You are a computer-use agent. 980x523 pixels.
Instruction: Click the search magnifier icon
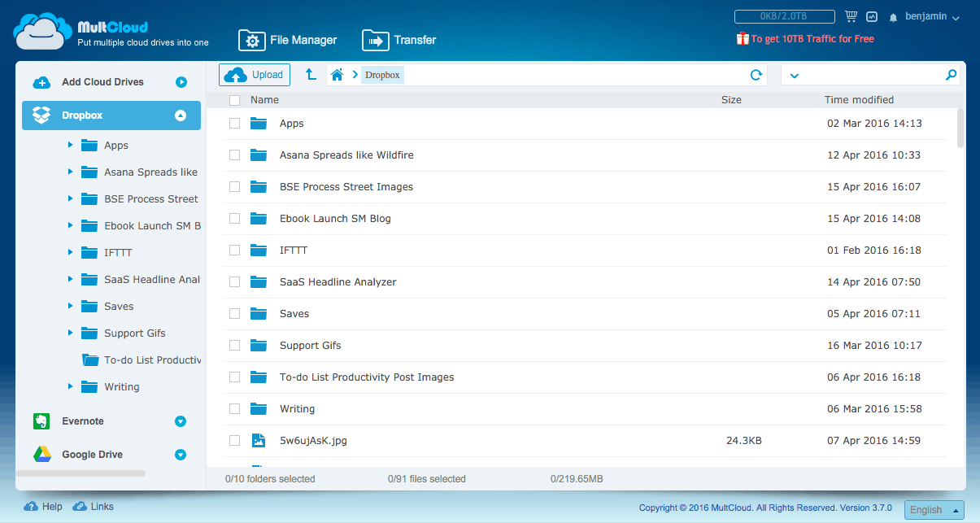pos(951,75)
